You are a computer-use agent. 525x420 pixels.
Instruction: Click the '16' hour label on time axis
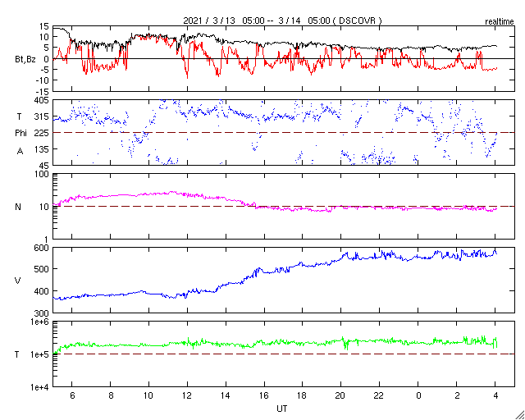(263, 395)
